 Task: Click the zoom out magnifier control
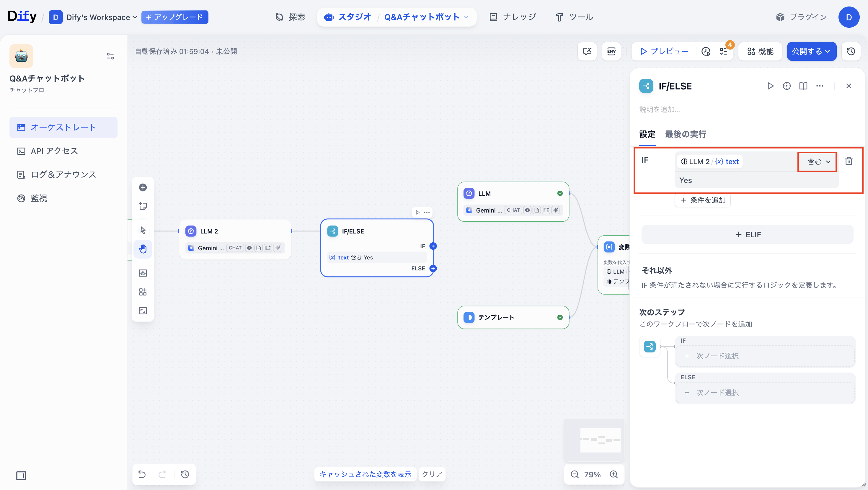[x=575, y=474]
